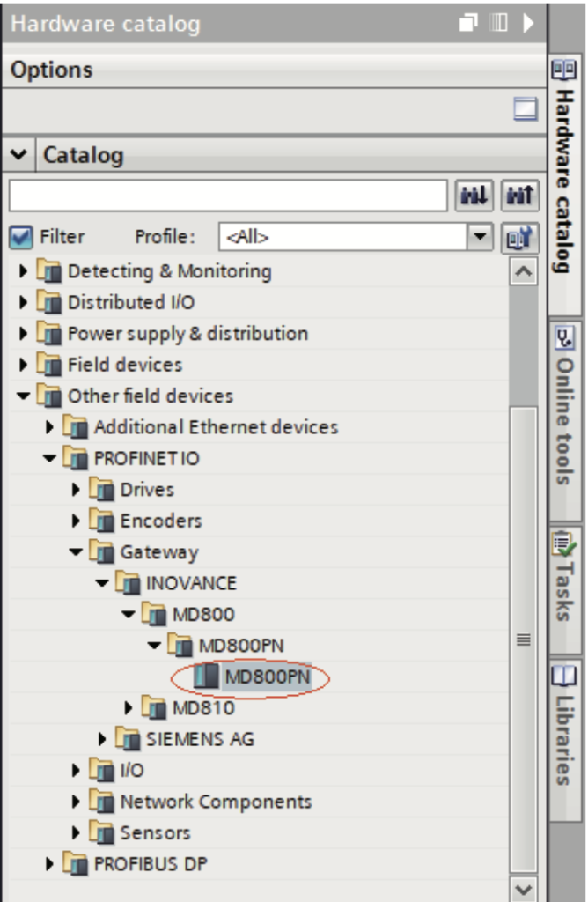Open the Tasks side tab
Image resolution: width=588 pixels, height=902 pixels.
pyautogui.click(x=564, y=576)
